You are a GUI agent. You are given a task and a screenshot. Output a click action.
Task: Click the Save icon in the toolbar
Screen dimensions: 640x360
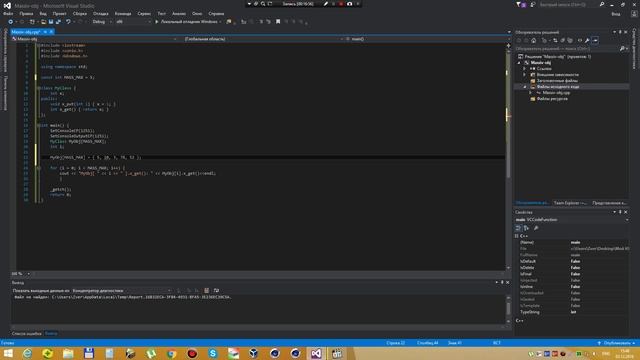click(x=51, y=22)
